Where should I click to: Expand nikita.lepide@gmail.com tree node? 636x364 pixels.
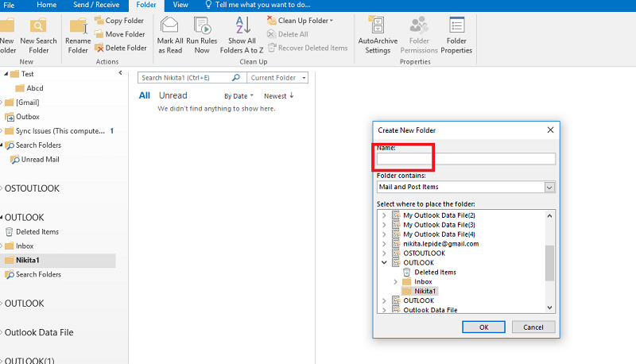tap(384, 244)
